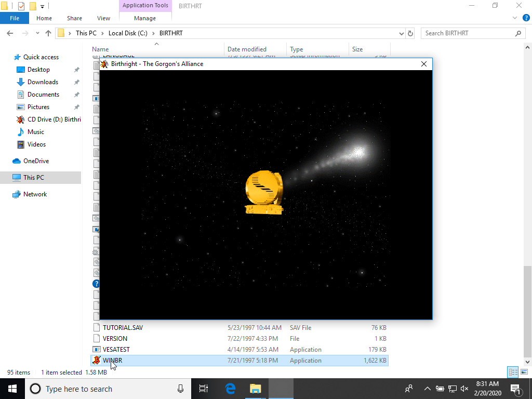The image size is (532, 399).
Task: Click the VESATEST application icon
Action: 96,350
